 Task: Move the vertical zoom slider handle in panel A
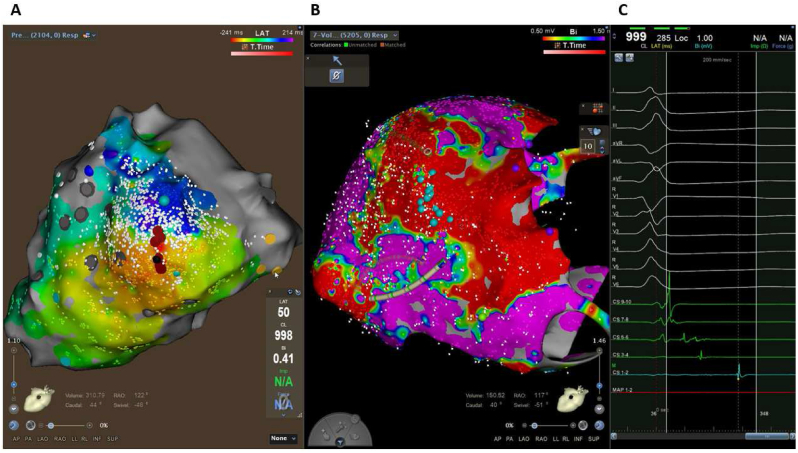[14, 385]
